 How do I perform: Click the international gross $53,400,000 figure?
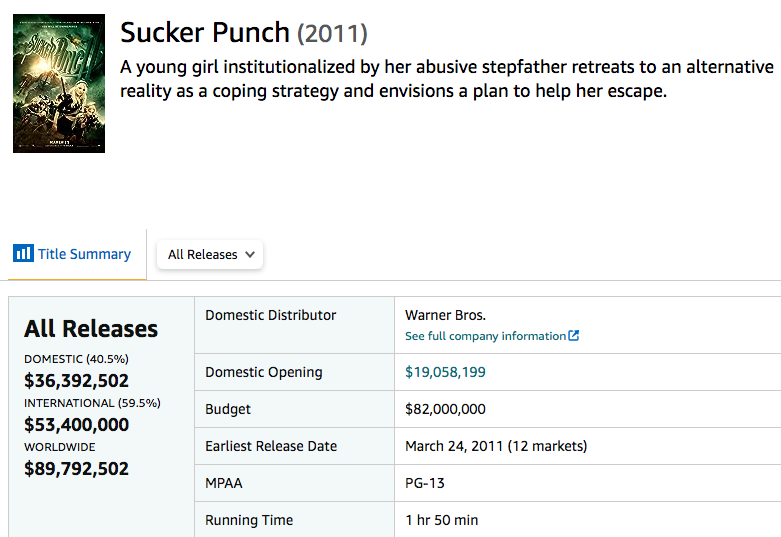pyautogui.click(x=76, y=424)
